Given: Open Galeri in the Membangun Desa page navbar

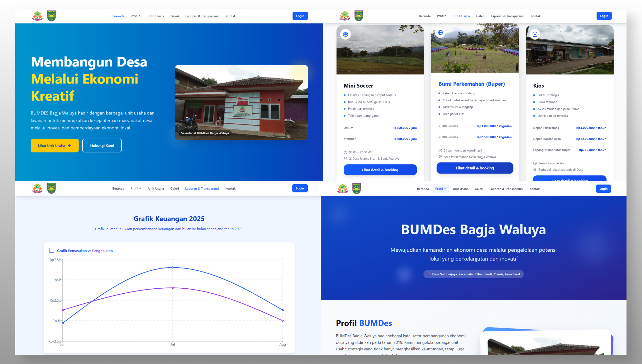Looking at the screenshot, I should [175, 16].
